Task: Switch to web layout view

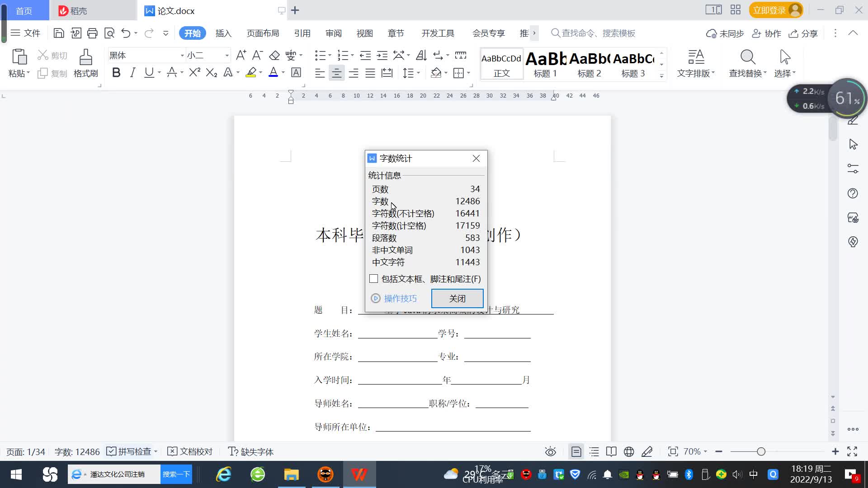Action: [x=629, y=451]
